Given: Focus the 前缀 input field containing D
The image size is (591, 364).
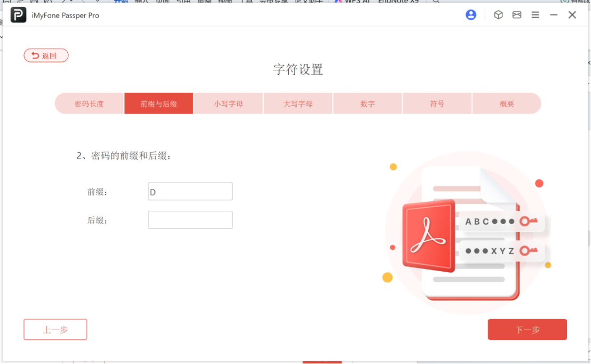Looking at the screenshot, I should coord(191,192).
